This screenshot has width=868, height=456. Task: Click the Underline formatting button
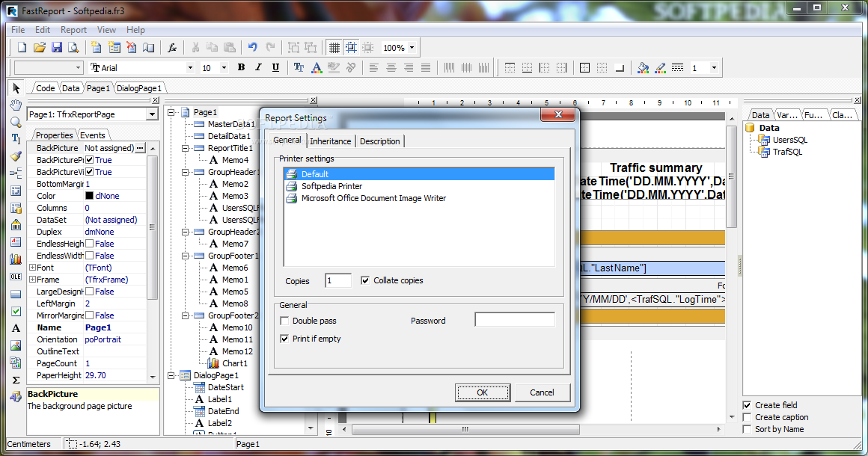click(275, 67)
